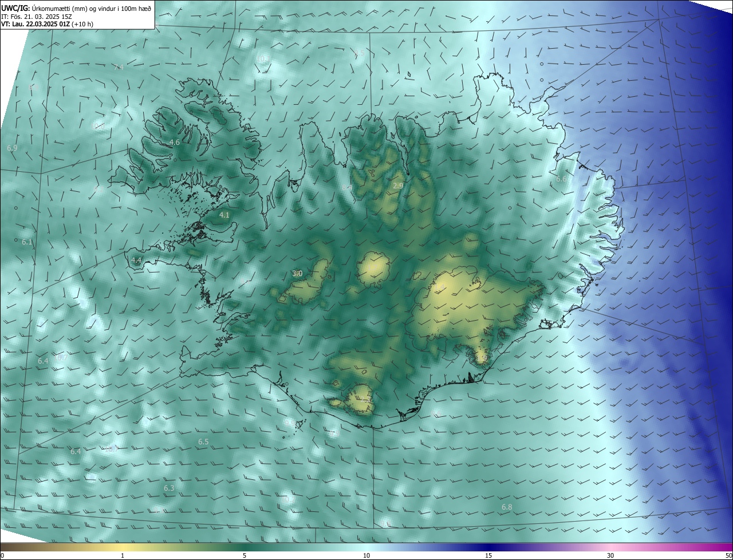Click the 2.9 value in north Iceland

[x=398, y=186]
